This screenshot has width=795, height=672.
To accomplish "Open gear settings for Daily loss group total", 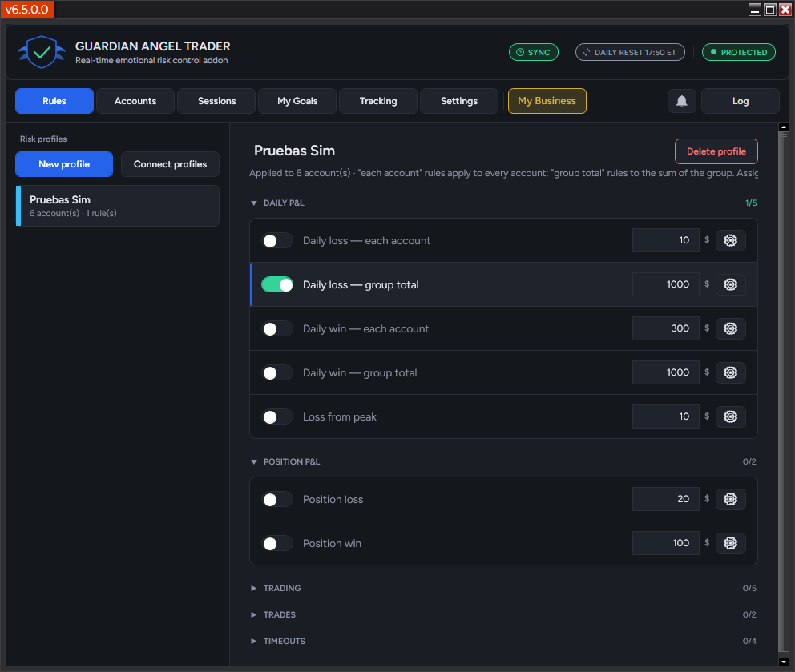I will 730,284.
